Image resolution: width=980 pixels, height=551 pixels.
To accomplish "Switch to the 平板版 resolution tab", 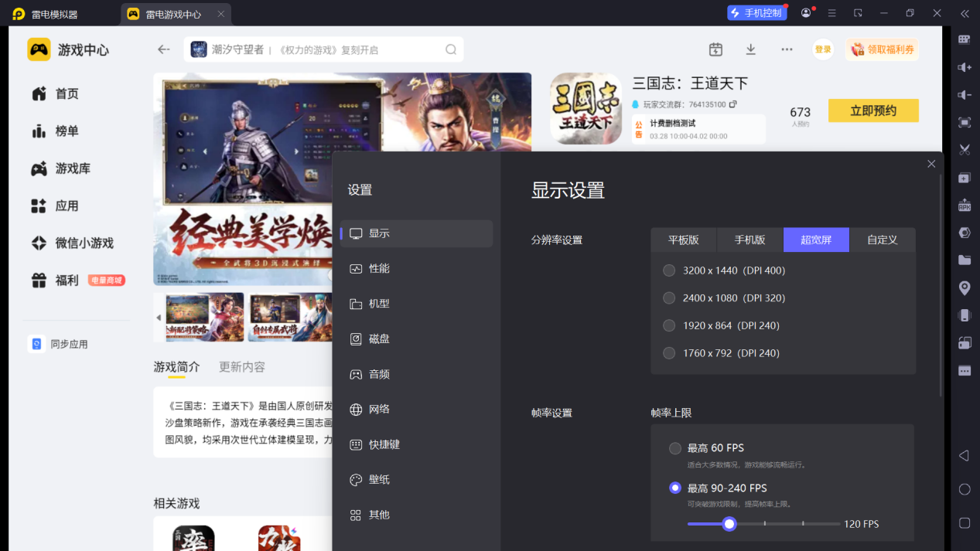I will coord(683,240).
